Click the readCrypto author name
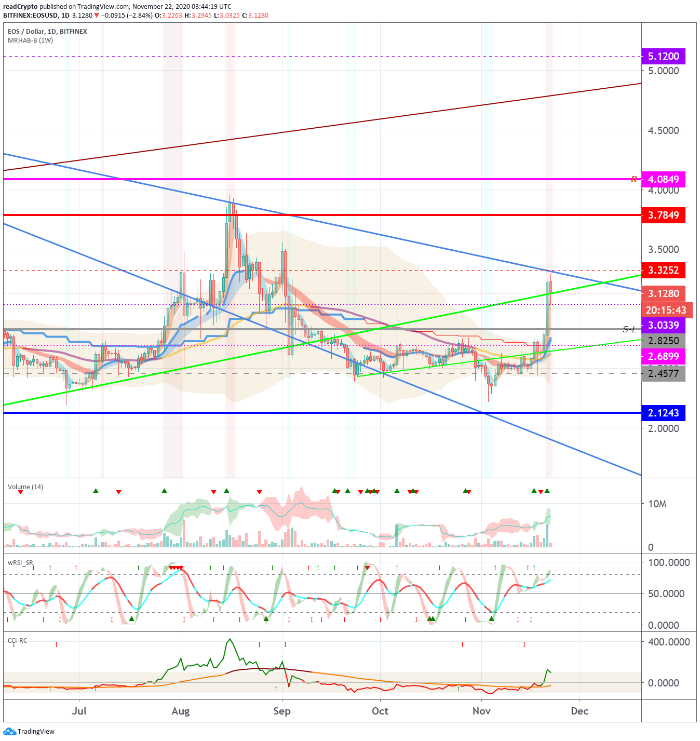Screen dimensions: 700x741 click(x=20, y=7)
